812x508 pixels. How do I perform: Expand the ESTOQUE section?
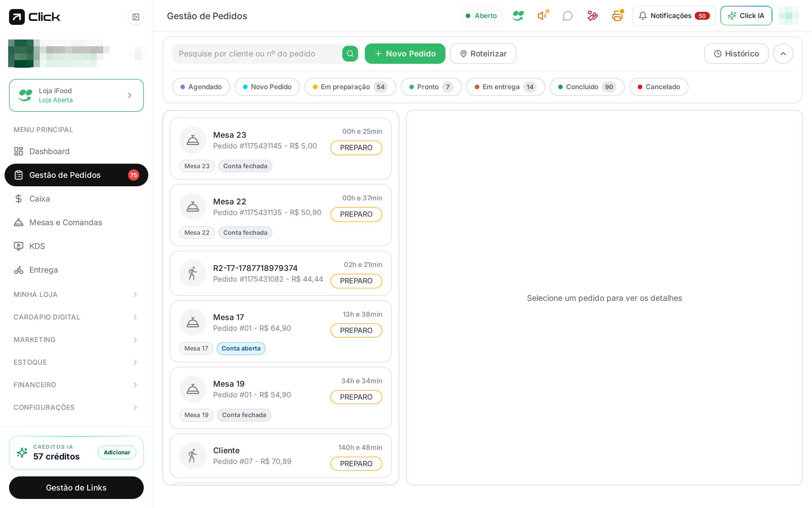tap(76, 362)
